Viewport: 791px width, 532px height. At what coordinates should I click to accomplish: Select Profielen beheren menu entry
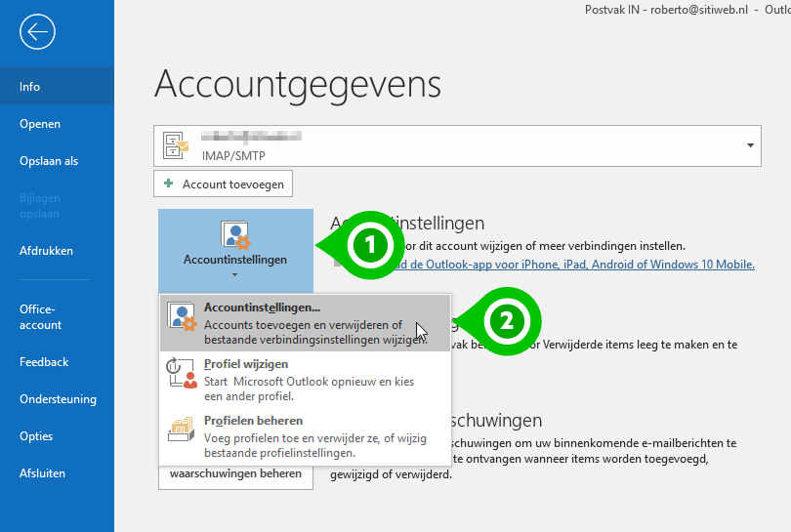pos(306,436)
